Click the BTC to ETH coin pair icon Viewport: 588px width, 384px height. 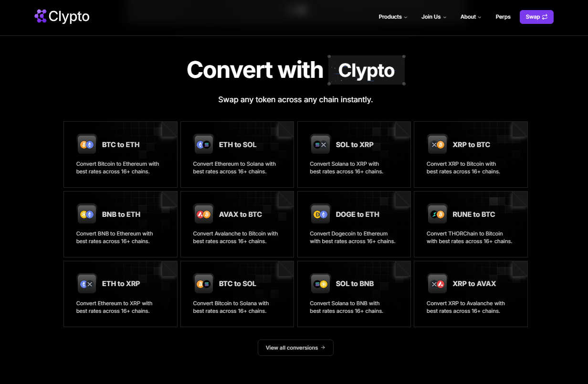pos(87,145)
